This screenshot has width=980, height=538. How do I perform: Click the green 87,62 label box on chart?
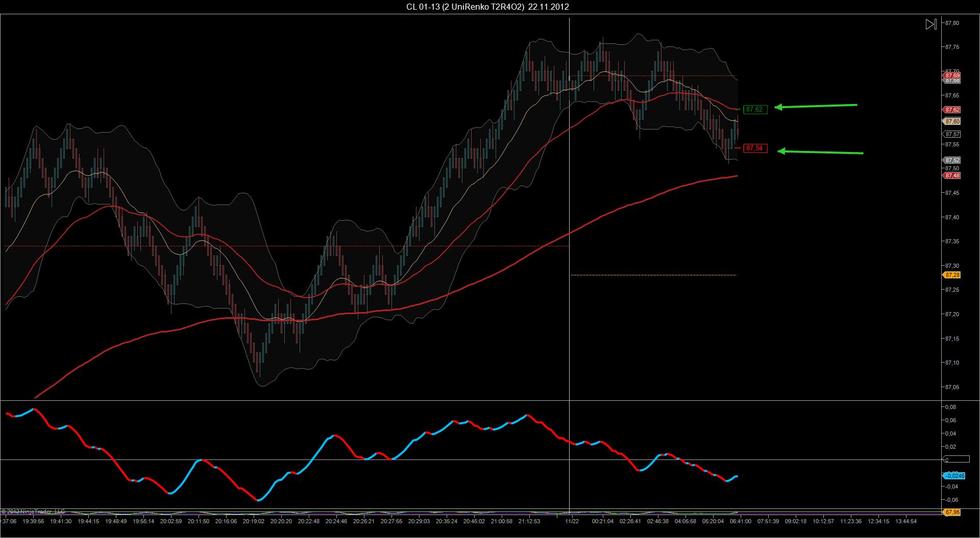pos(755,109)
